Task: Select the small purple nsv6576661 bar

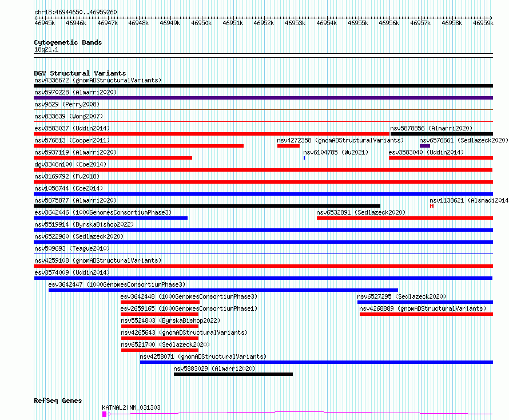Action: (424, 146)
